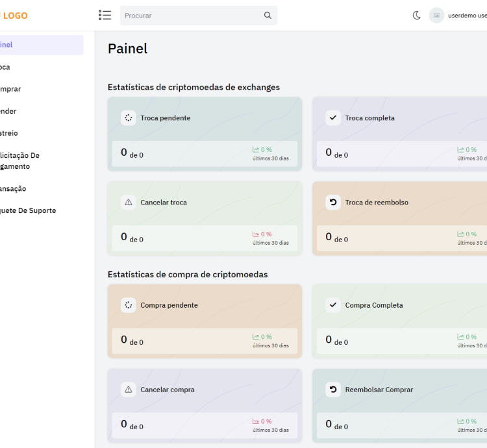Click the Compra Completa checkmark icon

(x=333, y=305)
